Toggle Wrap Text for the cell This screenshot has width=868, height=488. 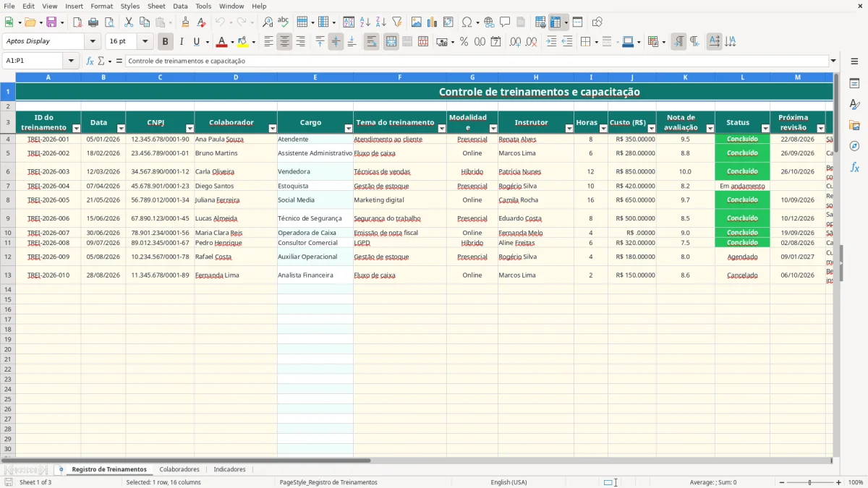pyautogui.click(x=371, y=42)
